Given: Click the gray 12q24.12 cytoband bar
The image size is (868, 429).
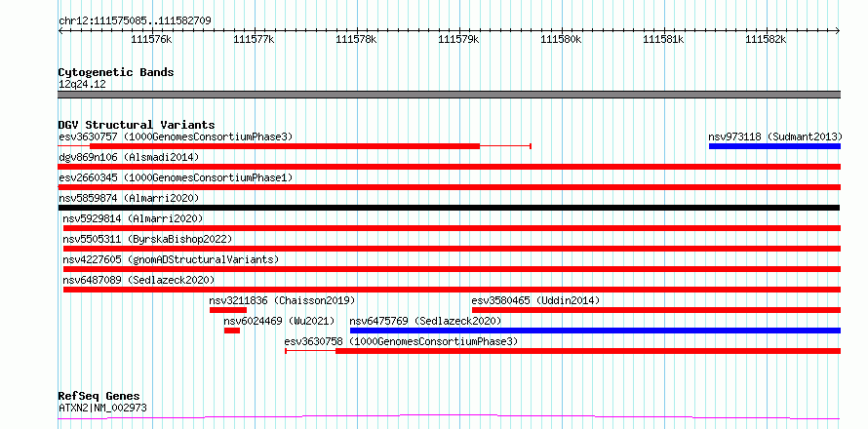Looking at the screenshot, I should (x=450, y=95).
